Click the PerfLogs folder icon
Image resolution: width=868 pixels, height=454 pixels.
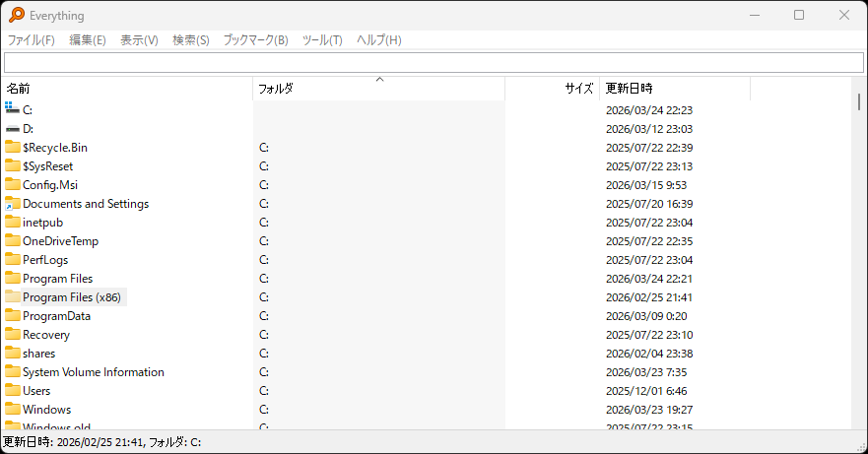12,259
